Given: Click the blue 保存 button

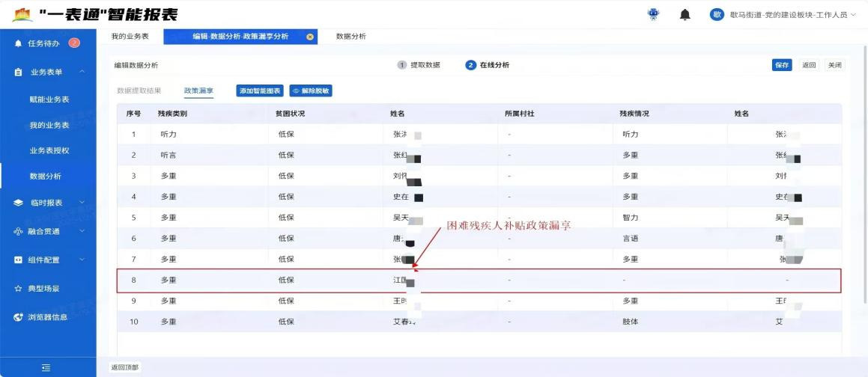Looking at the screenshot, I should coord(781,65).
